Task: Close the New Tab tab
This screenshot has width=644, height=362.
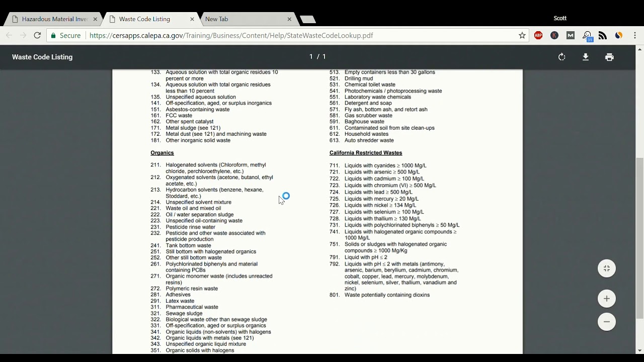Action: point(289,19)
